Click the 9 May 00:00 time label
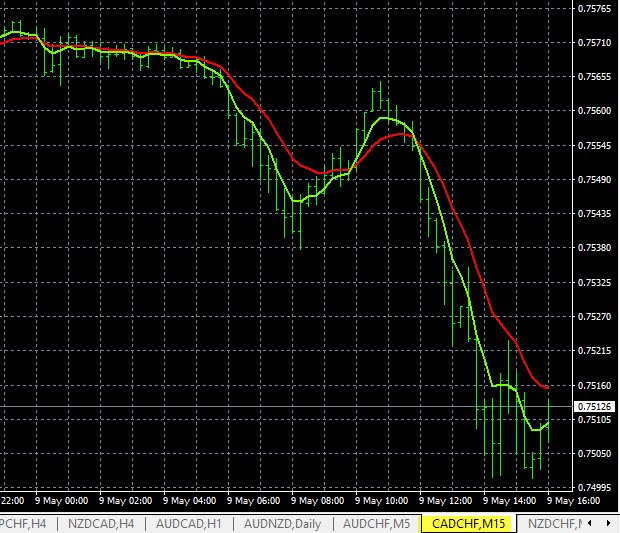The image size is (620, 533). (62, 501)
